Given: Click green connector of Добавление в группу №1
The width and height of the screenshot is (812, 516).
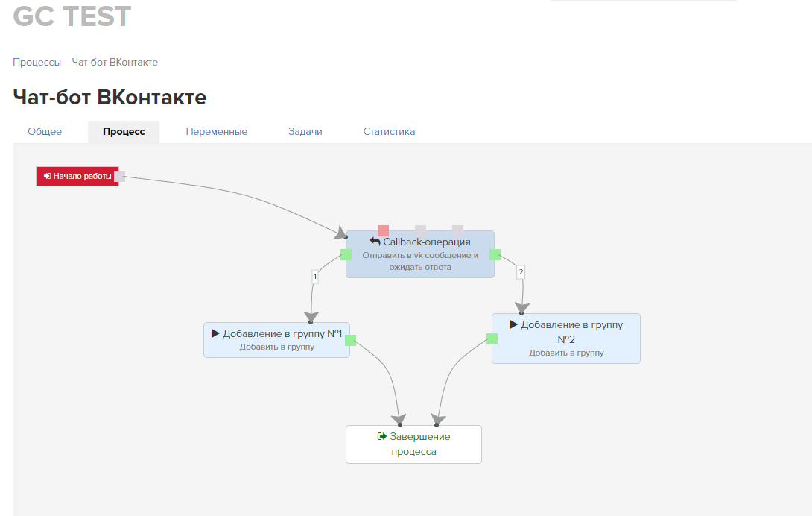Looking at the screenshot, I should click(351, 340).
